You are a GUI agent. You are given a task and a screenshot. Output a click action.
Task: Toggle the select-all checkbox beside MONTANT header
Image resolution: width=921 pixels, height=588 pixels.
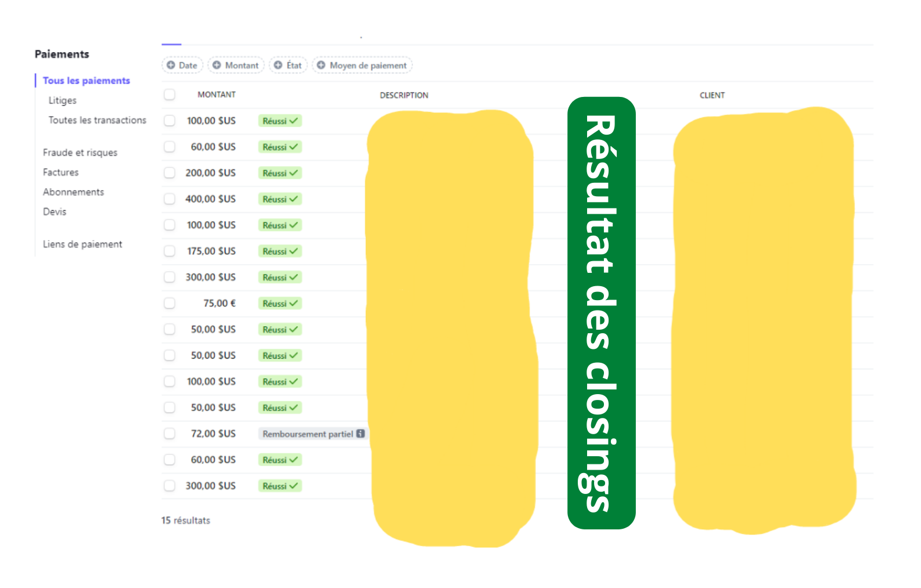click(x=170, y=95)
